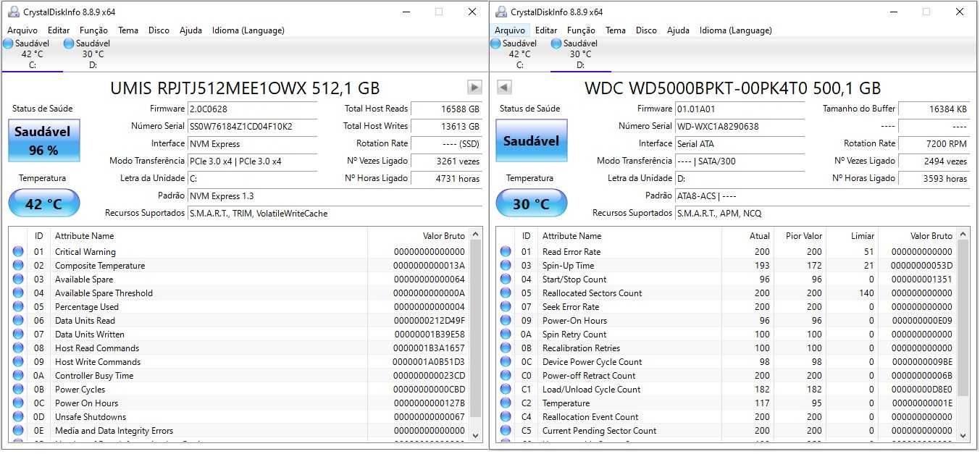Open Função menu in right window

click(582, 30)
